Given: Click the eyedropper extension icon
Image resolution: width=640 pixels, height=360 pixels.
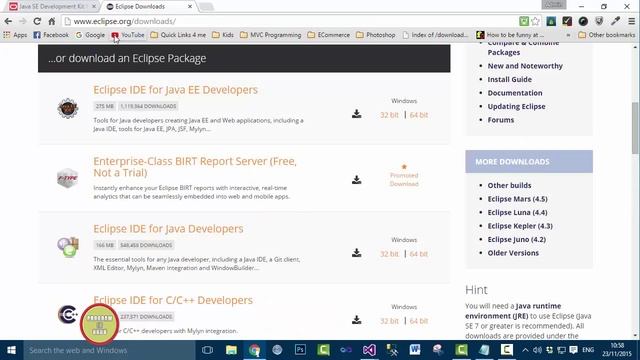Looking at the screenshot, I should pos(615,21).
